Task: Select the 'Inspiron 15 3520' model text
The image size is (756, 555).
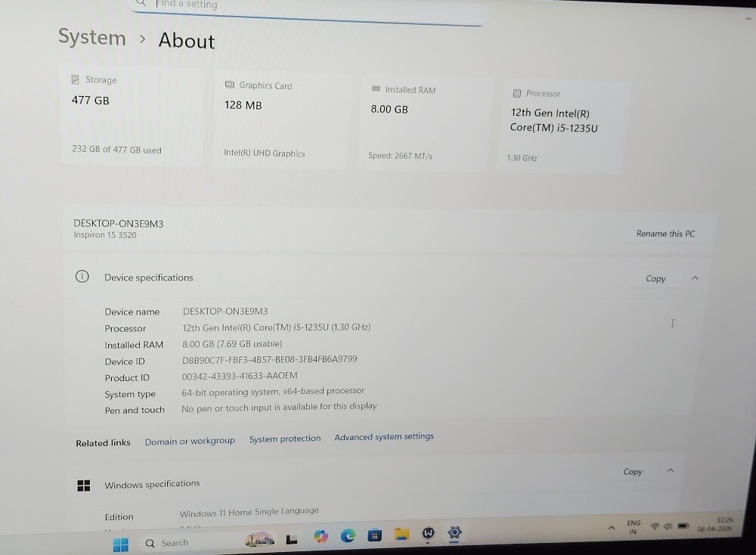Action: pos(105,235)
